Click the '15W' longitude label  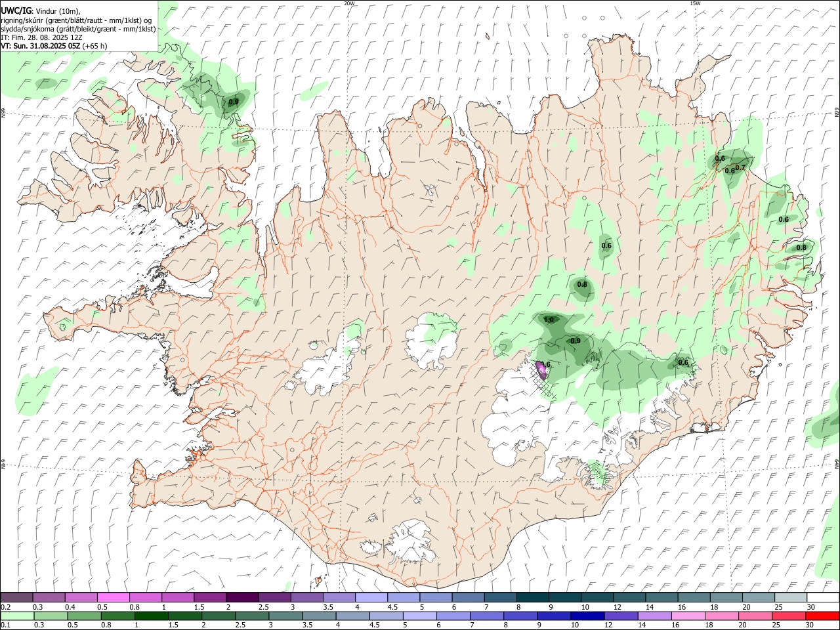[695, 3]
